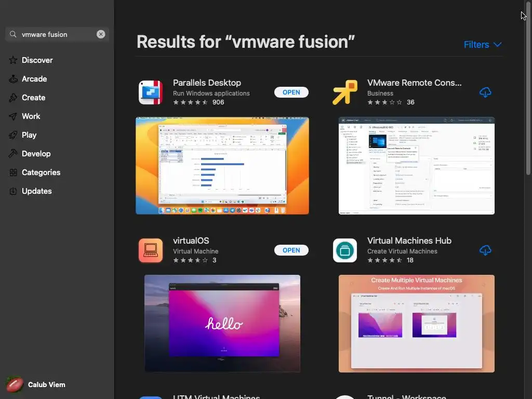532x399 pixels.
Task: Open VMware Remote Cons... title link
Action: pyautogui.click(x=414, y=83)
